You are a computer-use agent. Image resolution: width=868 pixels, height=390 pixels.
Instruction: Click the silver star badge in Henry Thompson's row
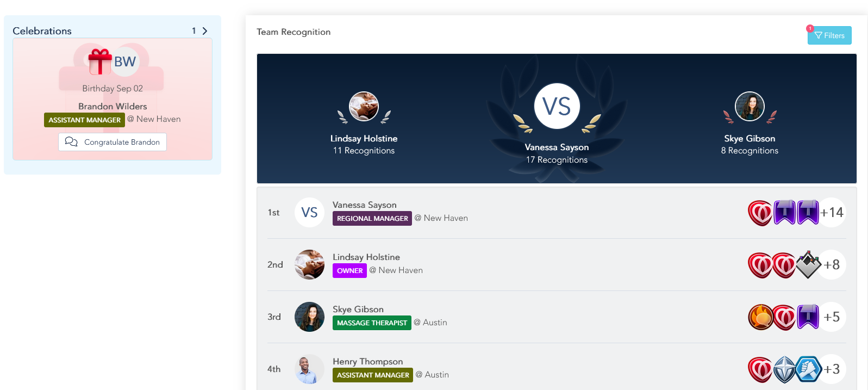pyautogui.click(x=784, y=369)
